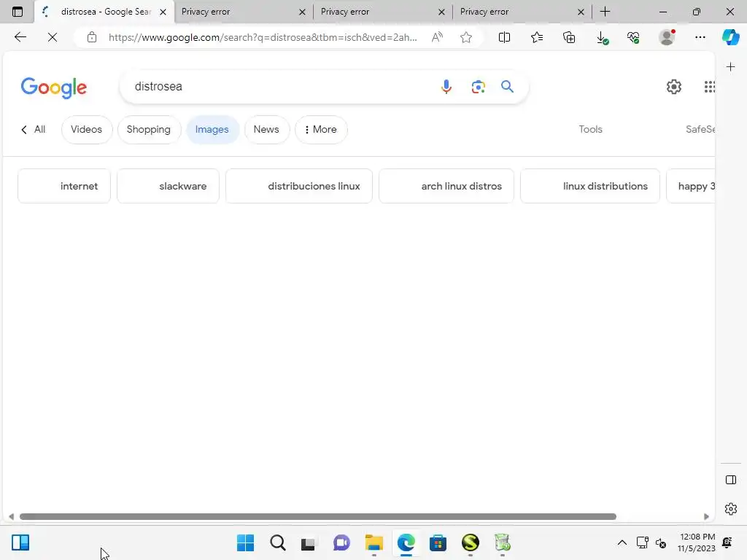Choose the distribuciones linux chip

tap(298, 186)
